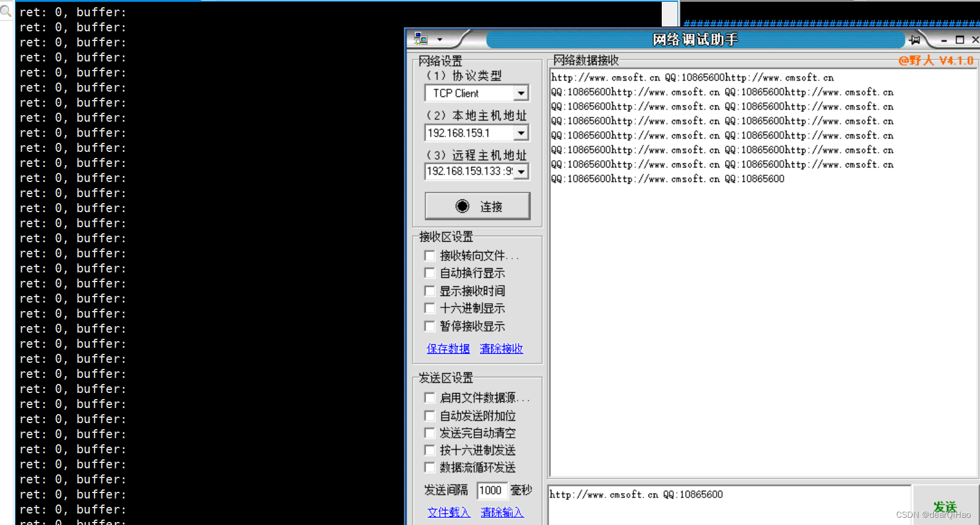Toggle 暂停接收显示 checkbox
The image size is (980, 525).
[430, 326]
